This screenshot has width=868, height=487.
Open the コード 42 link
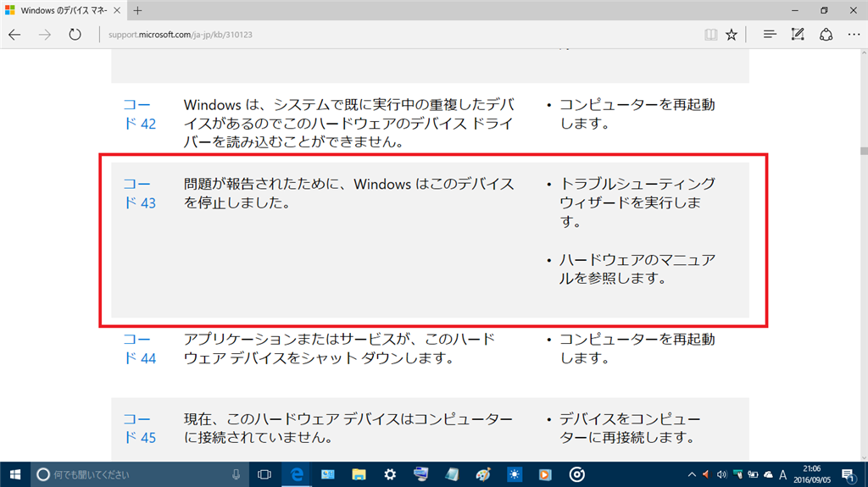pos(140,114)
